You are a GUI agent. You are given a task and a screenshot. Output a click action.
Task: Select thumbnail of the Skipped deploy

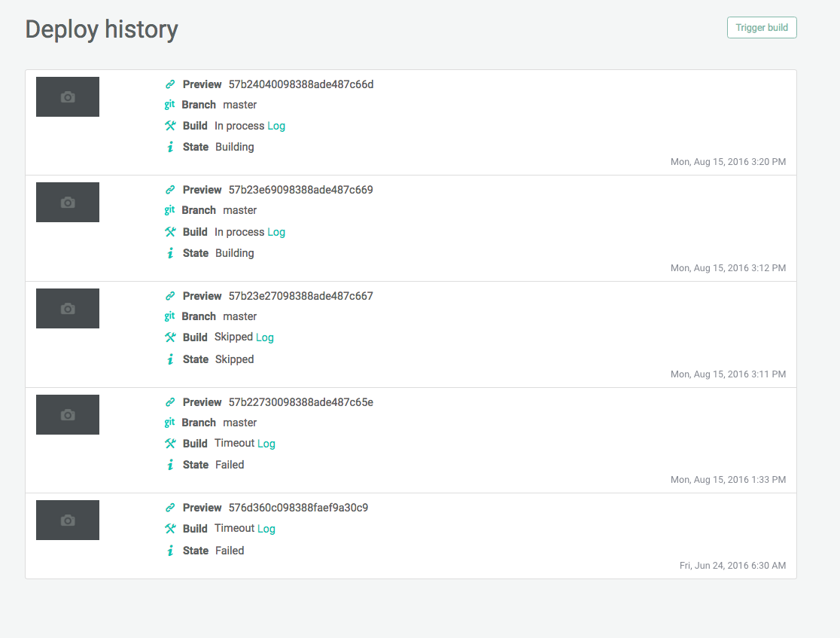(68, 308)
